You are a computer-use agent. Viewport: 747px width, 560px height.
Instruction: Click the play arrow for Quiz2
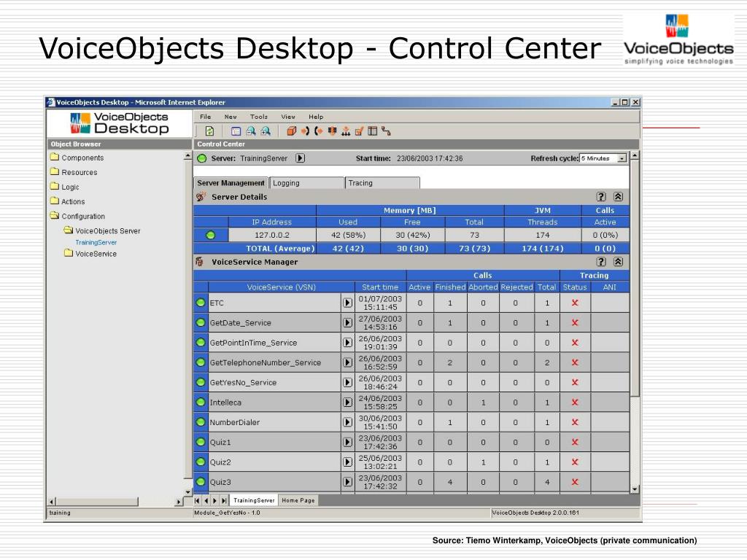point(348,462)
